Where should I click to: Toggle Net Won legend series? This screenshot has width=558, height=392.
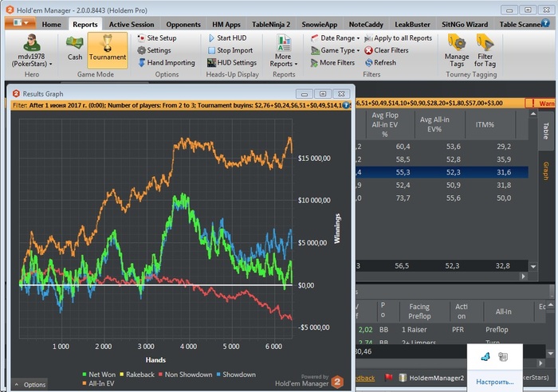[99, 374]
